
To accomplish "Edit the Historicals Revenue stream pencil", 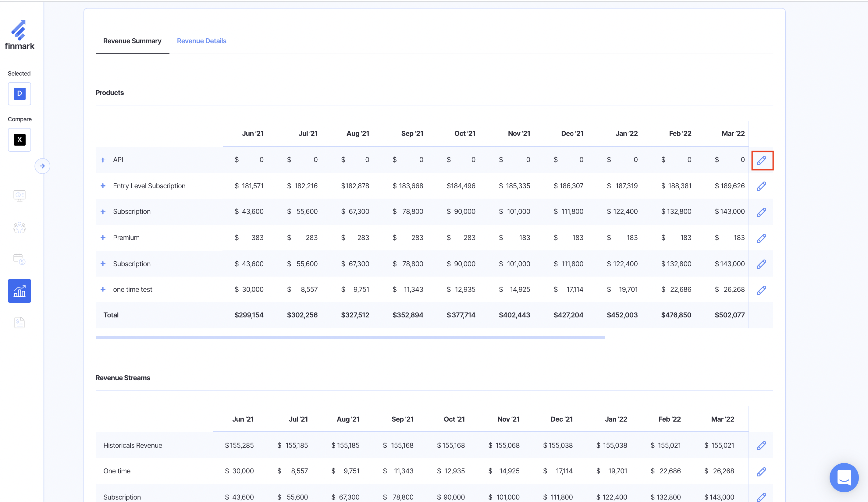I will (762, 446).
